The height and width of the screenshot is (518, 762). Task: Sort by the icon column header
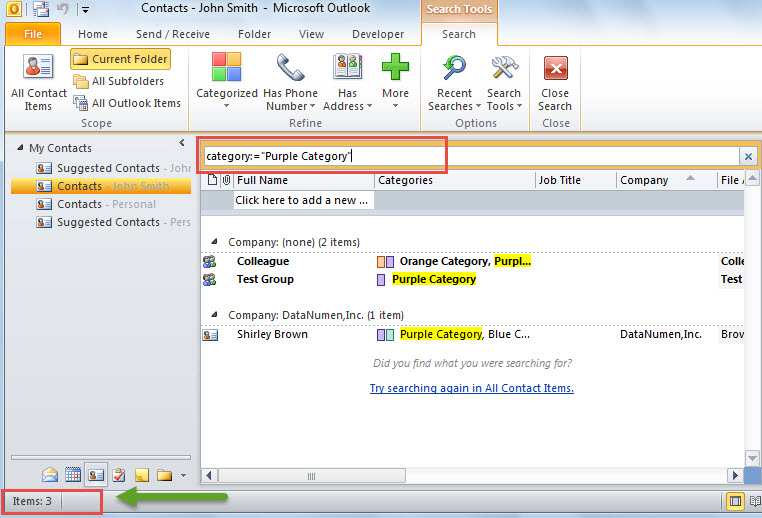pos(212,180)
